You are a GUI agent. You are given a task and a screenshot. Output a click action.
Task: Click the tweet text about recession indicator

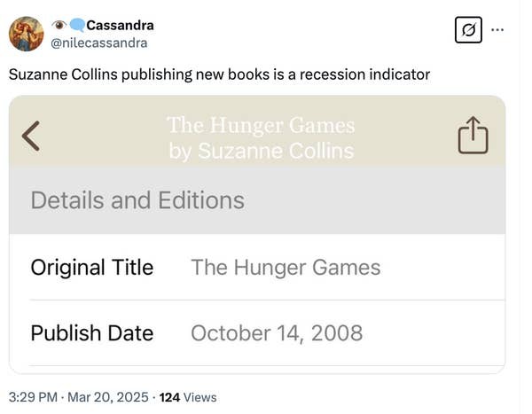click(x=219, y=74)
